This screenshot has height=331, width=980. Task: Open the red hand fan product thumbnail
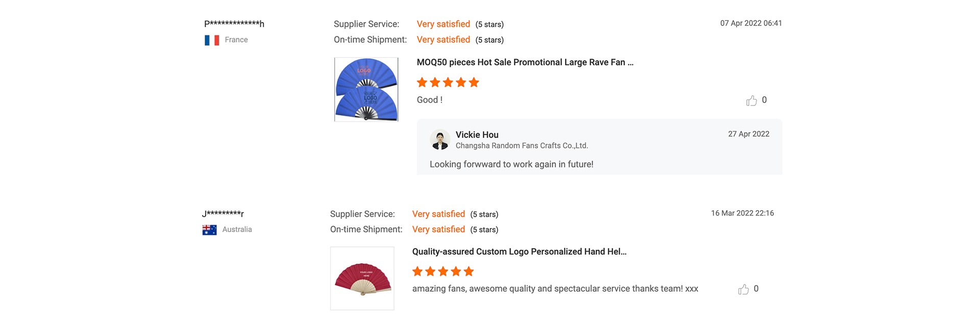362,278
